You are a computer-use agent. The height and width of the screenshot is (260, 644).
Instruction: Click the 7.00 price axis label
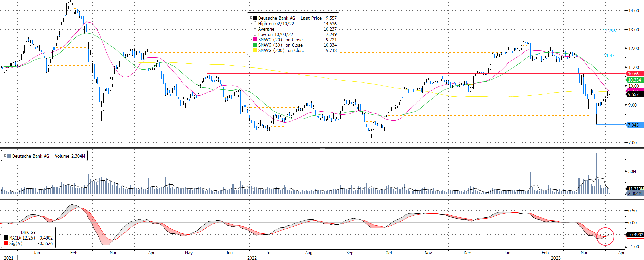tap(633, 143)
